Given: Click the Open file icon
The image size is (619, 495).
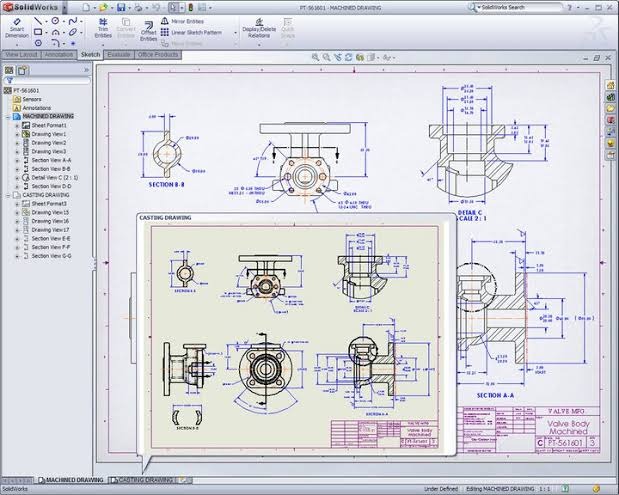Looking at the screenshot, I should click(103, 7).
